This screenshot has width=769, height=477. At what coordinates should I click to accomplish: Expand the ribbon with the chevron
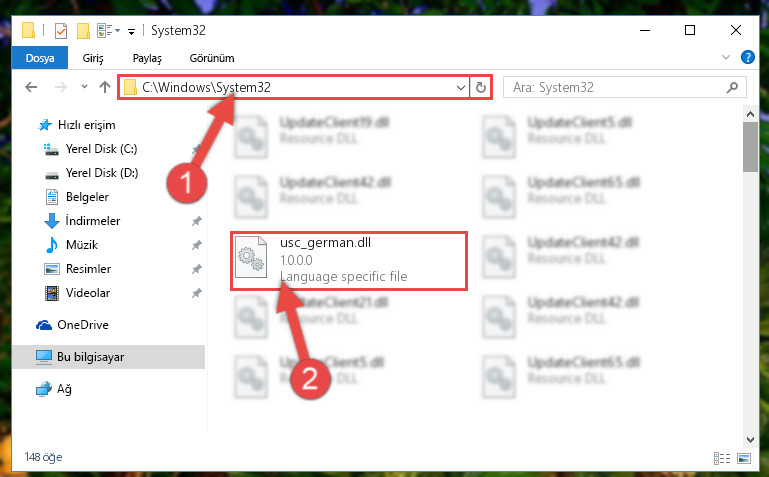pyautogui.click(x=726, y=57)
